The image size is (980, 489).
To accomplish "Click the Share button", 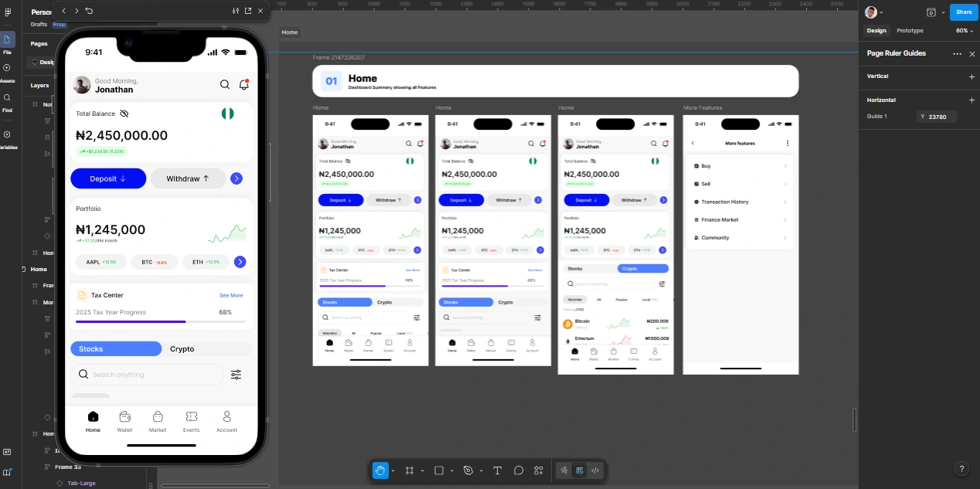I will tap(963, 12).
